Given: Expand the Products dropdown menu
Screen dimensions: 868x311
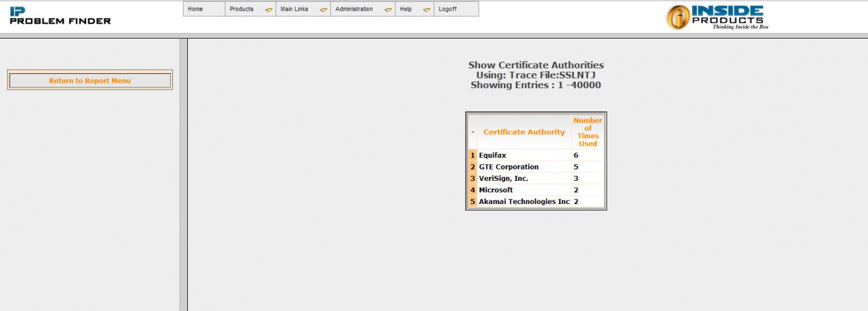Looking at the screenshot, I should (250, 9).
